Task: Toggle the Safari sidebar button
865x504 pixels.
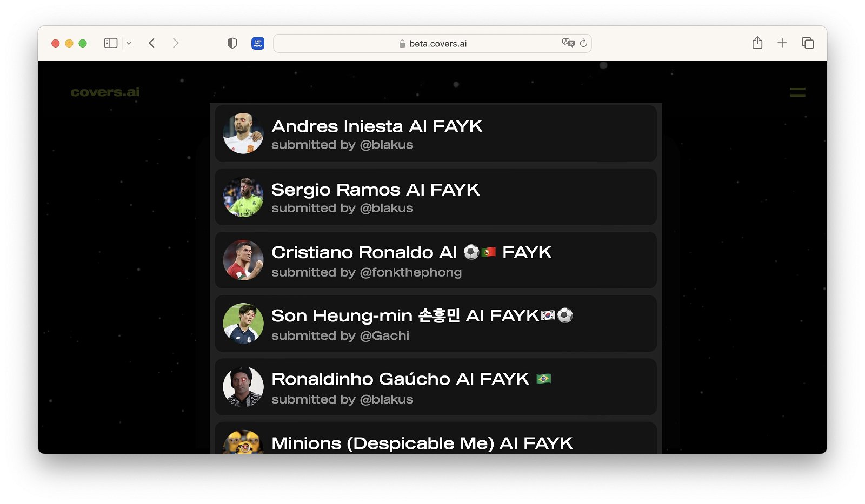Action: (x=111, y=43)
